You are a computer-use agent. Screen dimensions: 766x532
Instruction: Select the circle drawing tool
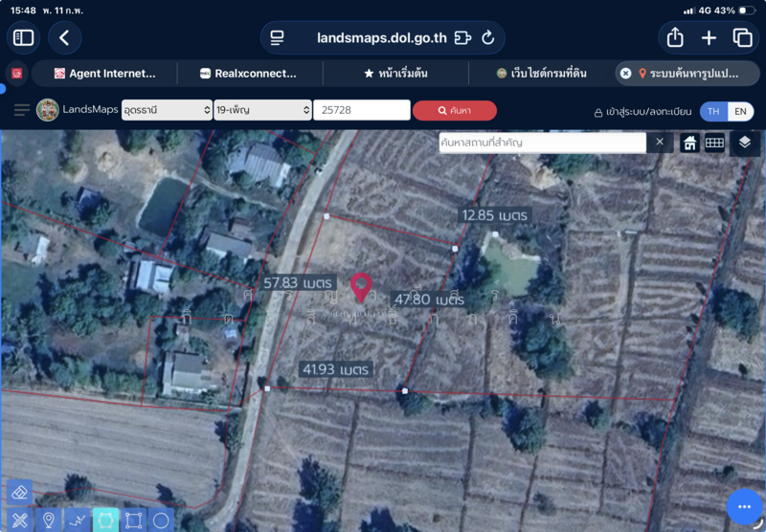pyautogui.click(x=161, y=521)
